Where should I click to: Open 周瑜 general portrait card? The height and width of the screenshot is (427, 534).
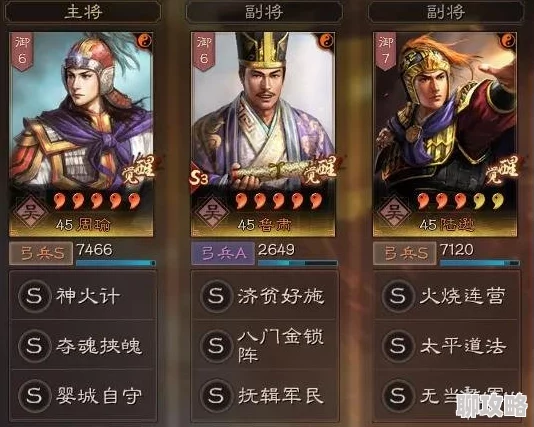coord(81,135)
